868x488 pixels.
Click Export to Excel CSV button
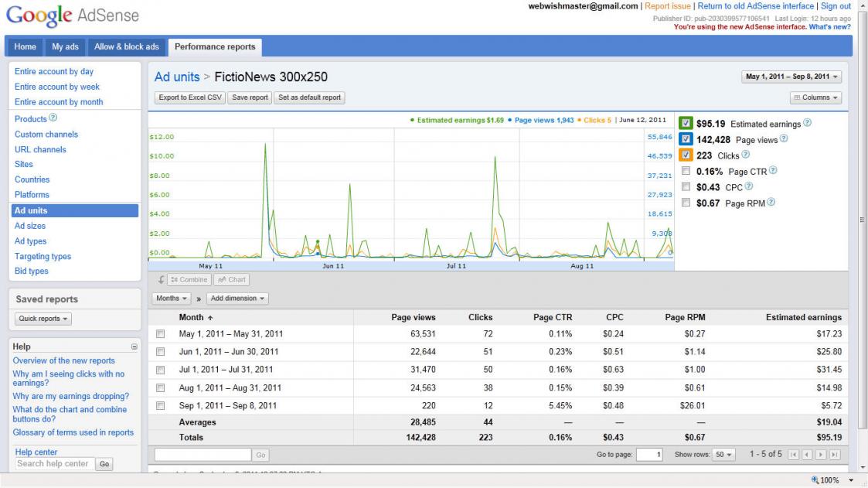click(190, 97)
